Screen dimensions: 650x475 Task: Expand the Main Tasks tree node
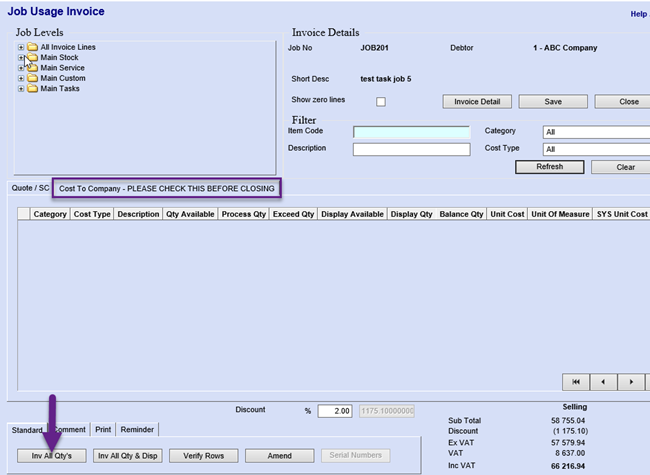pyautogui.click(x=21, y=89)
